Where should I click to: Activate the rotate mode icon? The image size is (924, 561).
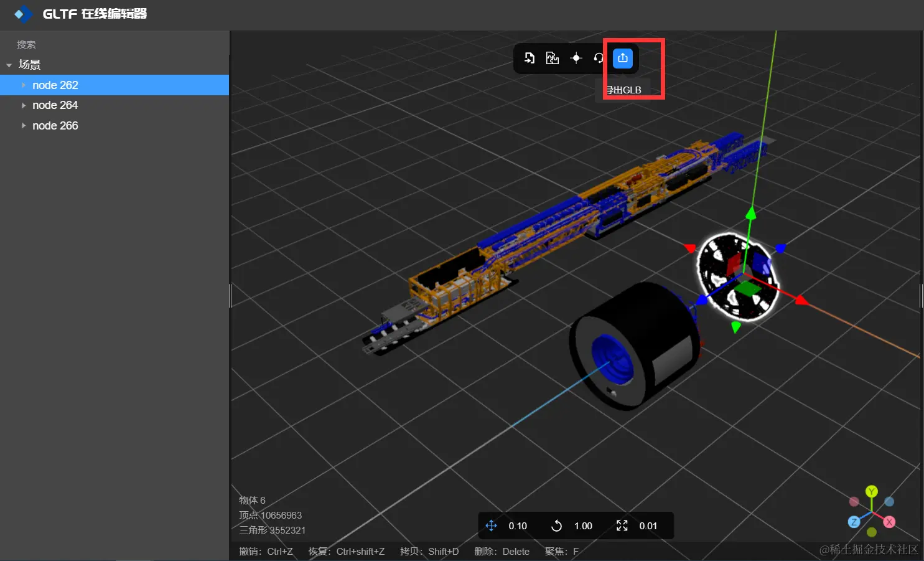[556, 526]
